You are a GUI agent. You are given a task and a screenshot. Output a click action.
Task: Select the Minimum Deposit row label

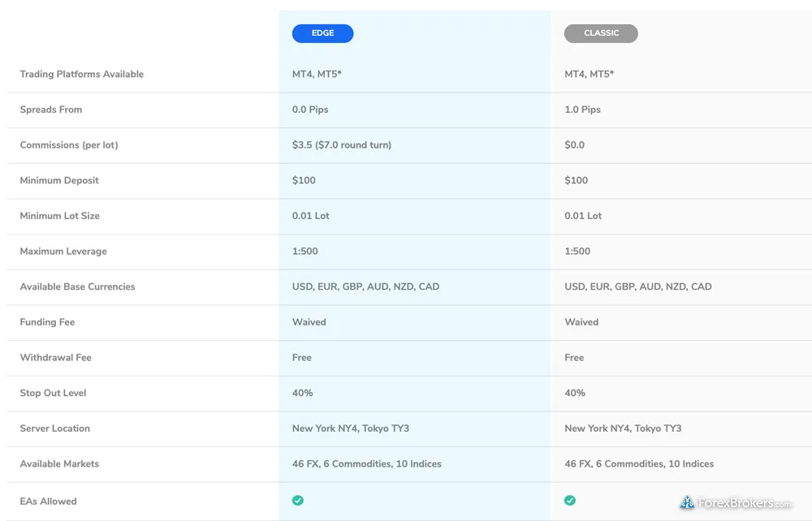59,180
